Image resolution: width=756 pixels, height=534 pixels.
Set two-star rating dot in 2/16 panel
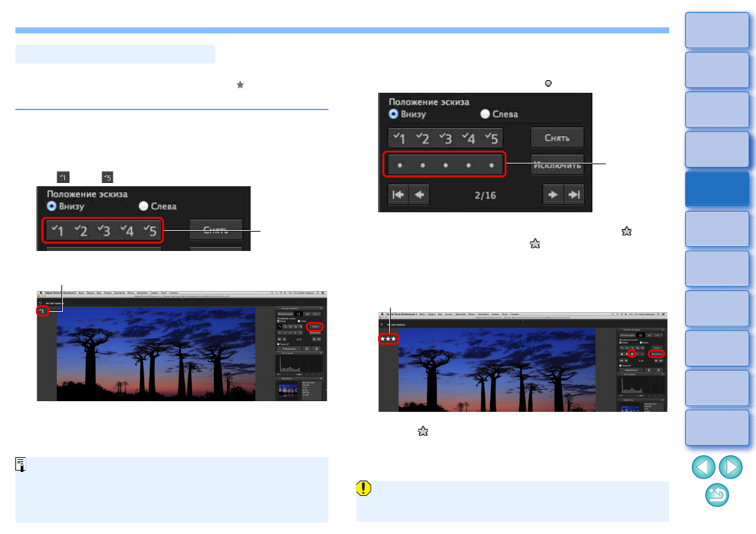pyautogui.click(x=423, y=166)
